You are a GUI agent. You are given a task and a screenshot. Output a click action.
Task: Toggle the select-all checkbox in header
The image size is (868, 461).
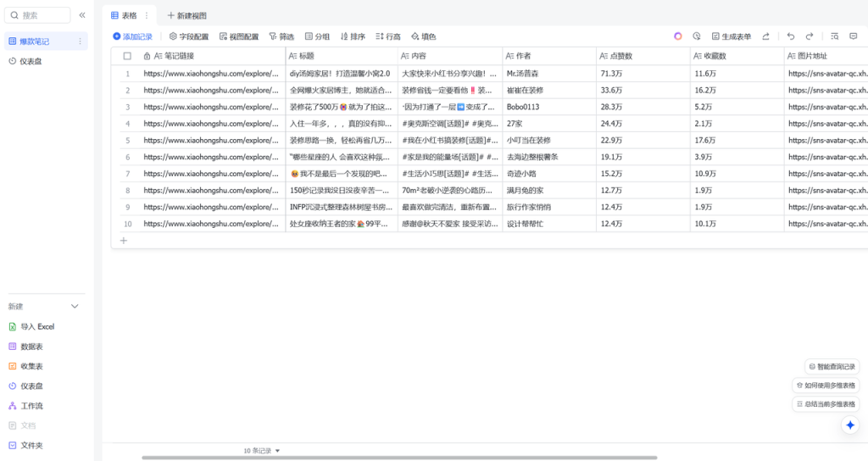point(127,56)
